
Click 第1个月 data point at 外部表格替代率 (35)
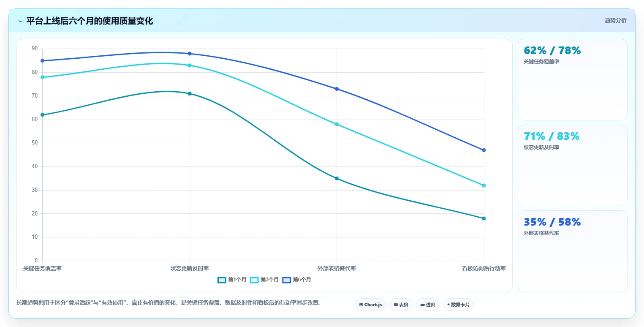pyautogui.click(x=337, y=178)
